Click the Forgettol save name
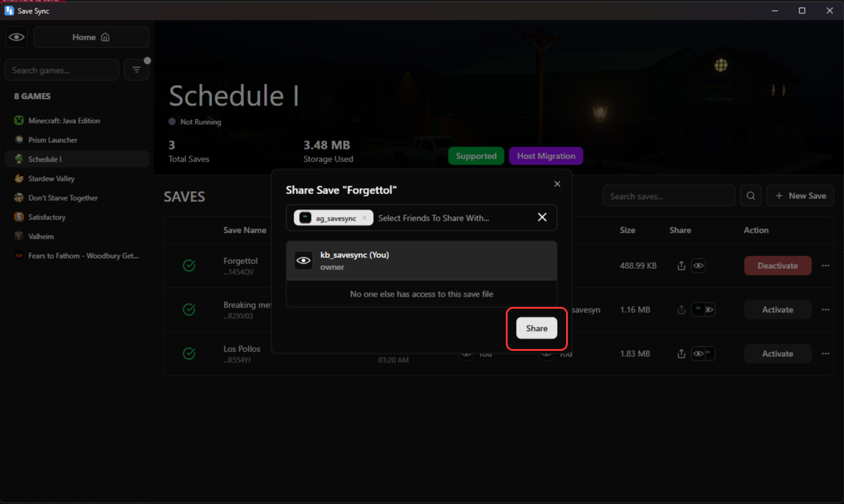The image size is (844, 504). [x=241, y=261]
